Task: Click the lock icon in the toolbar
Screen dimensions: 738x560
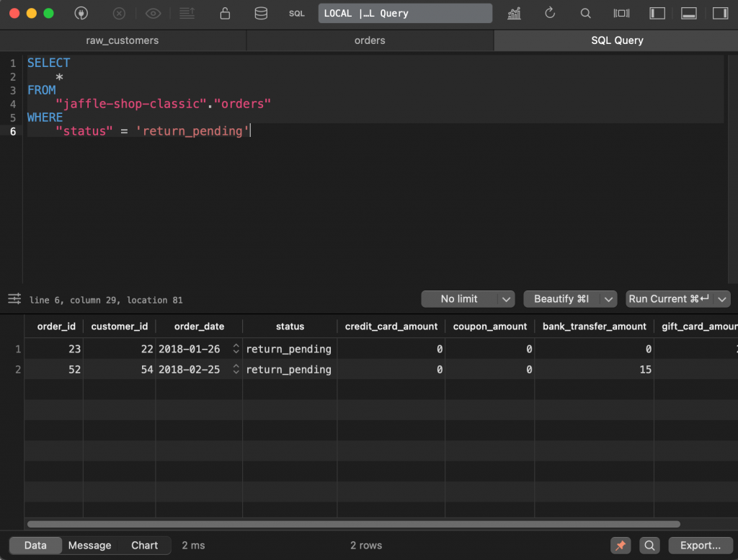Action: [x=225, y=13]
